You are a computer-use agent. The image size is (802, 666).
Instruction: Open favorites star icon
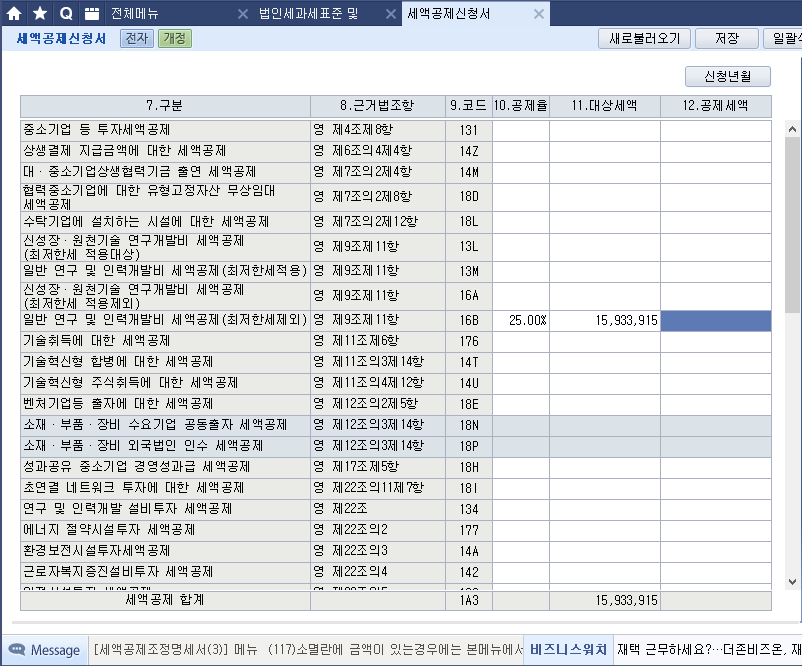(x=40, y=13)
